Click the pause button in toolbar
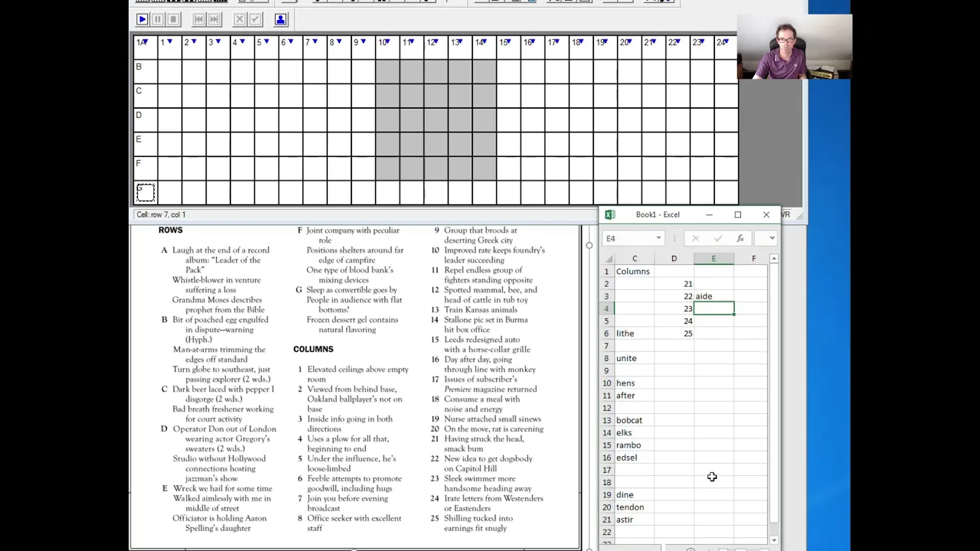Screen dimensions: 980x551 coord(158,19)
